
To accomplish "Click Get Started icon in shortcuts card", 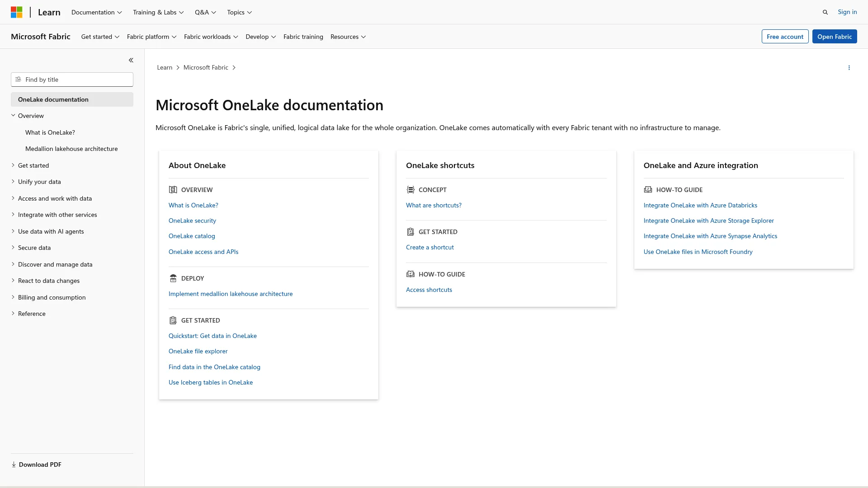I will point(410,232).
